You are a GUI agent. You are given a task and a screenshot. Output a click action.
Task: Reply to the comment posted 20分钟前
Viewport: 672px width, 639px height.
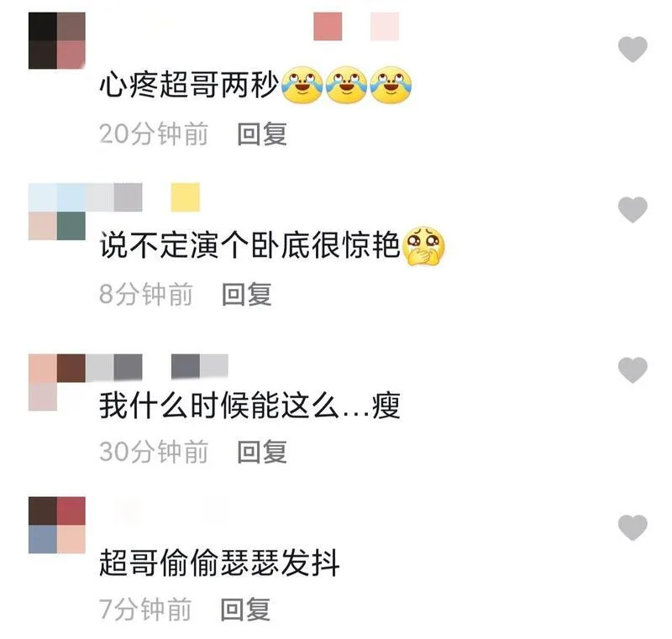pyautogui.click(x=262, y=134)
